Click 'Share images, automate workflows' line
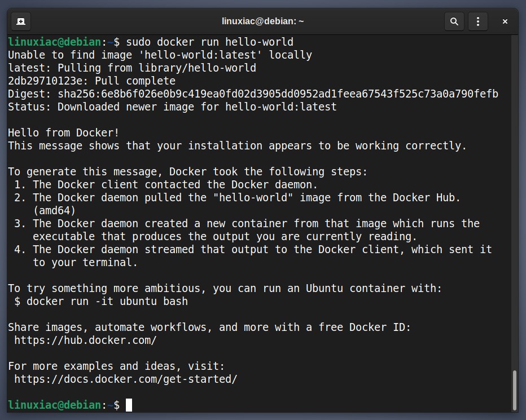This screenshot has width=526, height=420. click(x=209, y=327)
